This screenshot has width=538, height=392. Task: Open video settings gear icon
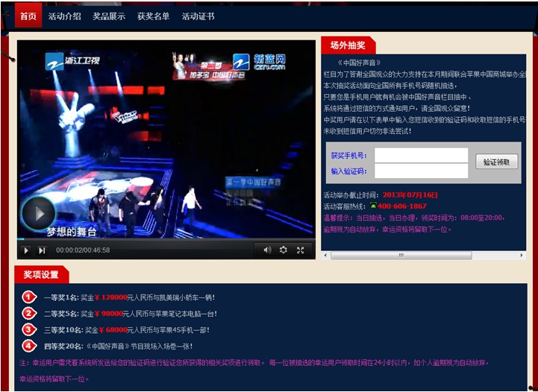pyautogui.click(x=284, y=250)
